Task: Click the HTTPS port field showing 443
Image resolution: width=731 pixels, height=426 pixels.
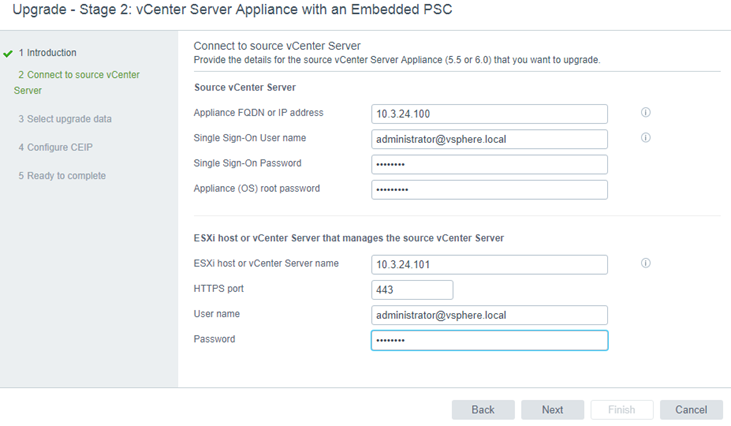Action: 412,290
